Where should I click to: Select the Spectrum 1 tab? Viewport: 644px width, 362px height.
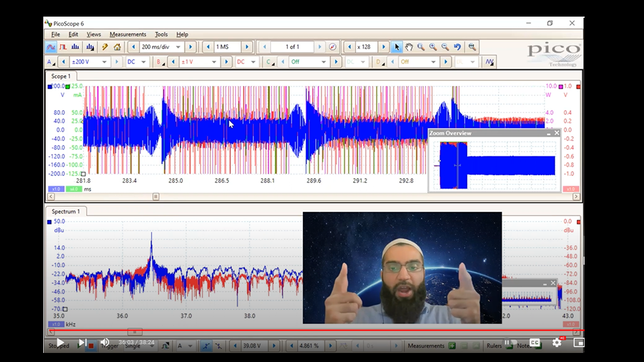(65, 212)
